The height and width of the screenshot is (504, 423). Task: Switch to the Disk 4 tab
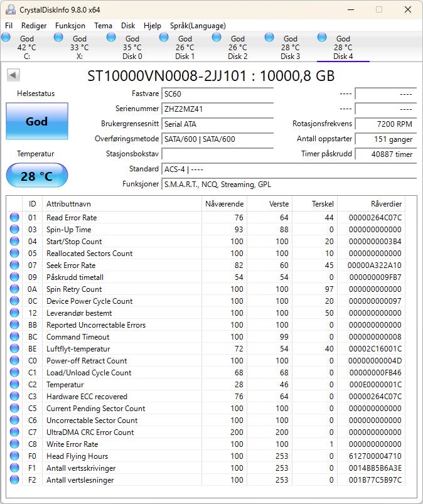pos(343,48)
